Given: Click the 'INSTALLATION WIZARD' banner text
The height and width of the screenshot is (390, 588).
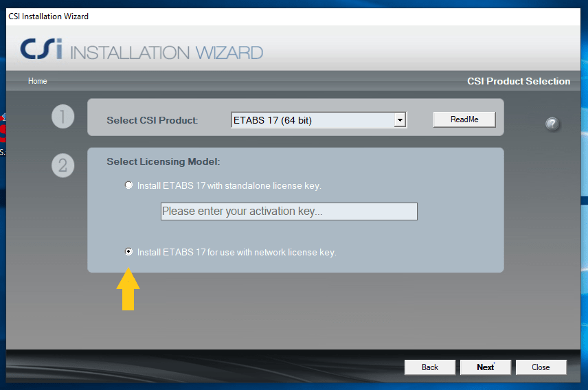Looking at the screenshot, I should (166, 52).
